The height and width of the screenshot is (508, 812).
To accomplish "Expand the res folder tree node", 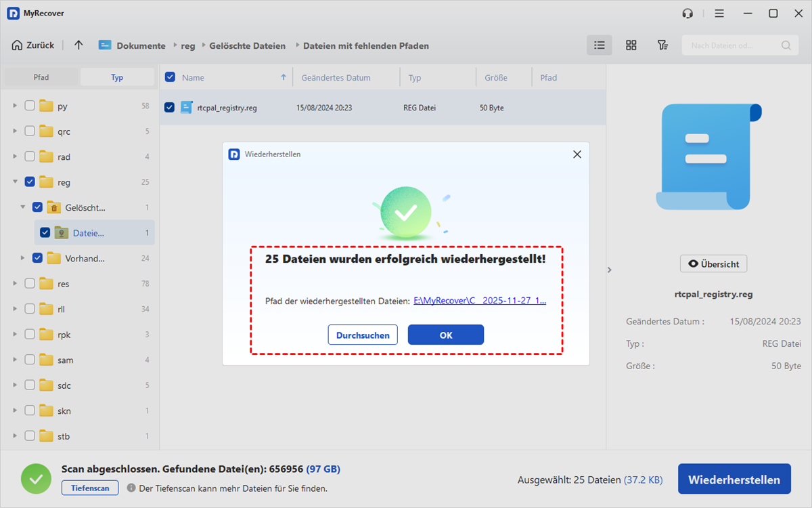I will [x=15, y=284].
